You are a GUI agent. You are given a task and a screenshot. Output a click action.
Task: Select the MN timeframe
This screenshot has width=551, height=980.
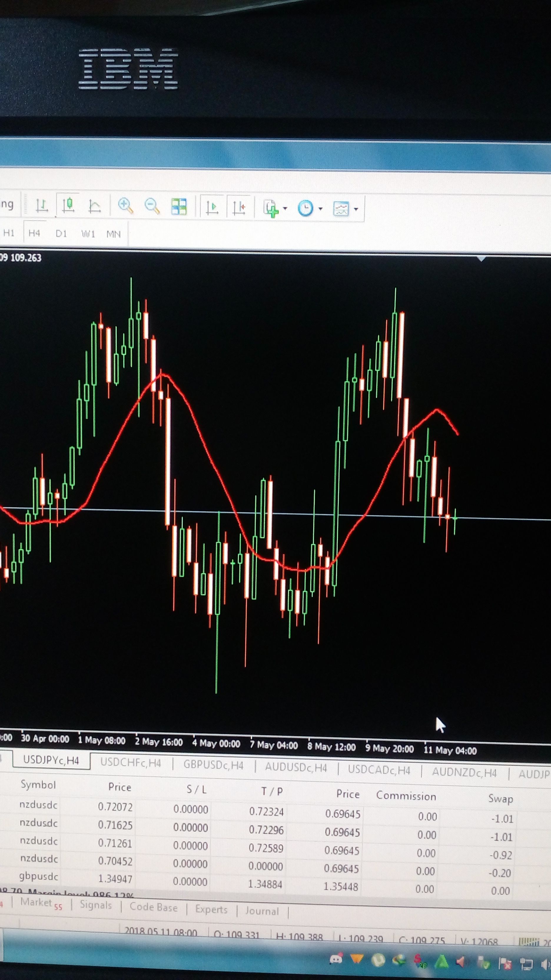113,234
